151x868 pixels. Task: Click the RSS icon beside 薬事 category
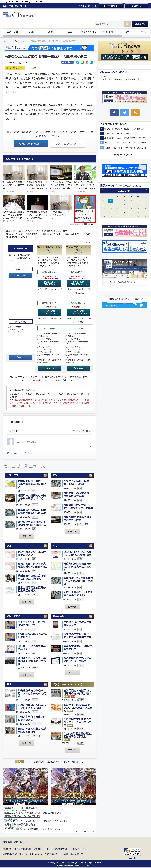45,545
